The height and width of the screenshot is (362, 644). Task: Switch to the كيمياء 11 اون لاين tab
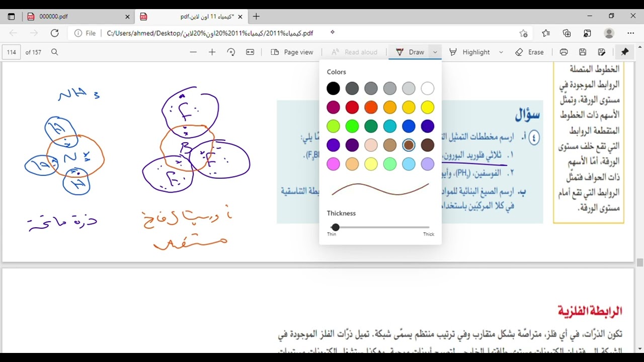pos(191,17)
